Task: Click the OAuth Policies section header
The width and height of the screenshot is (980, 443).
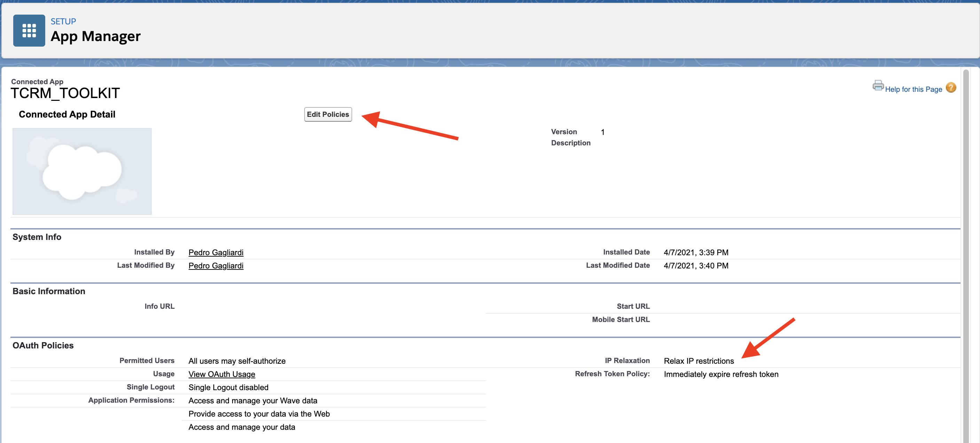Action: tap(43, 345)
